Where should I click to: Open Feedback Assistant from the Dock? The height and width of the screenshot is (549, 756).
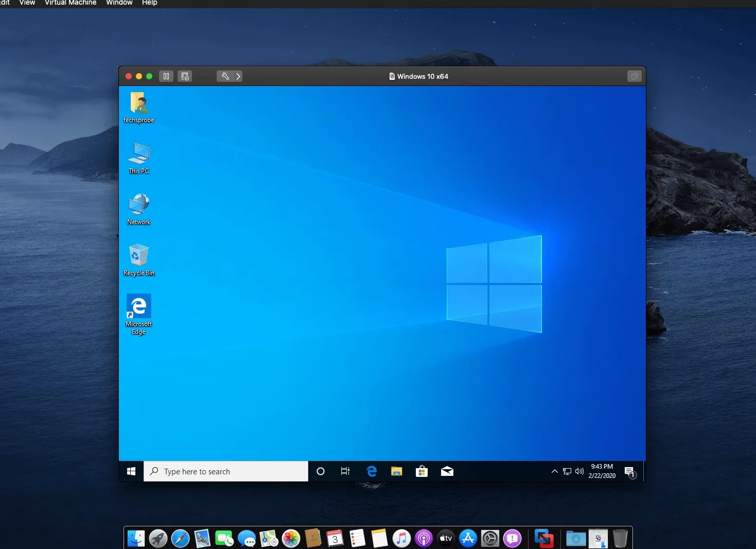[512, 539]
